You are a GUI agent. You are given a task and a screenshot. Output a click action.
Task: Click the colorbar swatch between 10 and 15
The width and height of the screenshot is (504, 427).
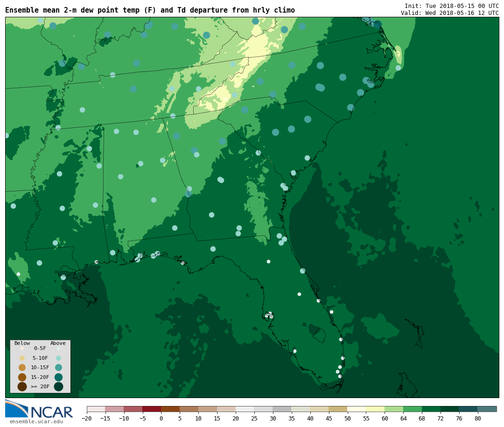(208, 409)
